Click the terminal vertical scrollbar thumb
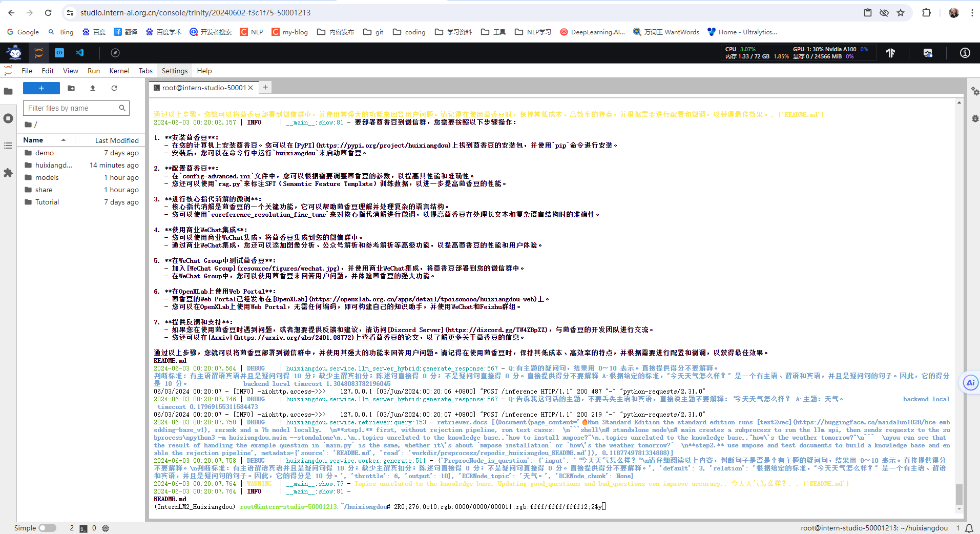The image size is (980, 534). click(x=959, y=494)
